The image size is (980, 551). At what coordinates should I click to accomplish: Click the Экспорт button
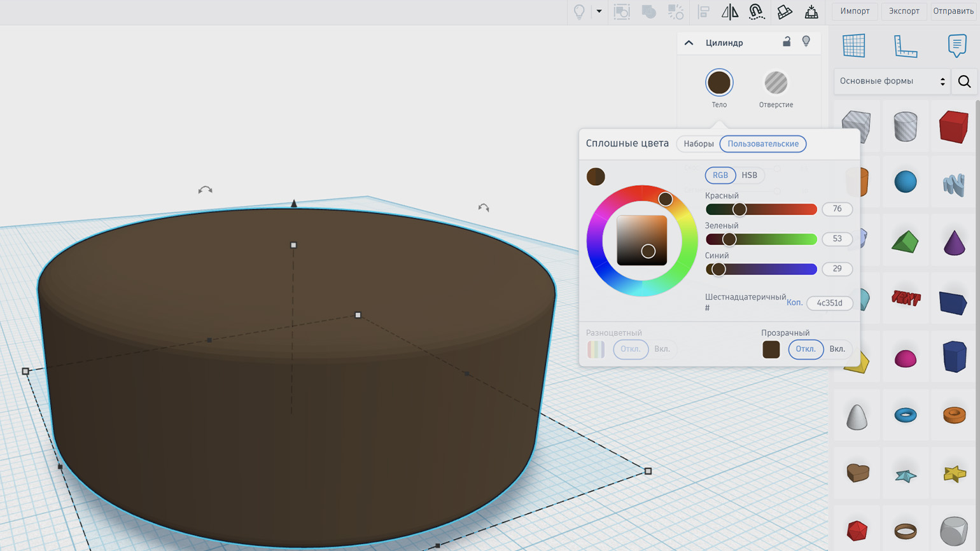click(x=904, y=11)
